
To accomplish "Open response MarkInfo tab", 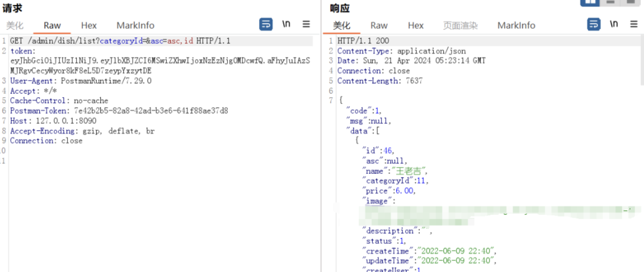I will [x=516, y=25].
